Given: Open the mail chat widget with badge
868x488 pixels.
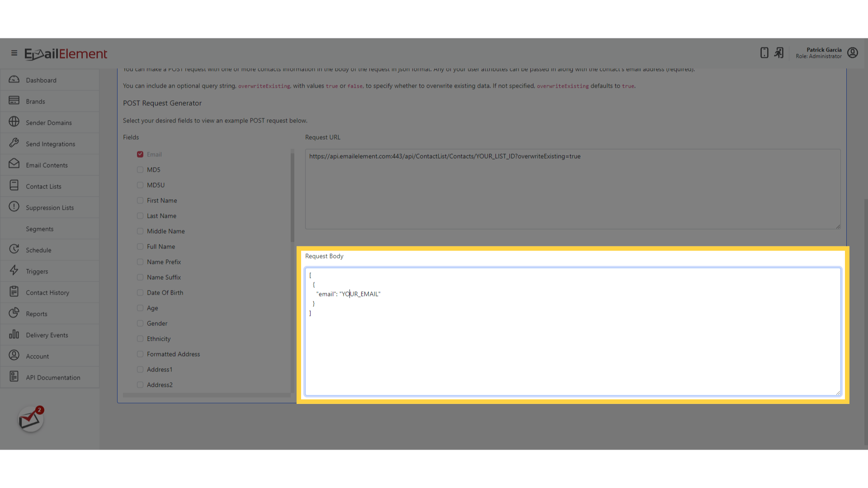Looking at the screenshot, I should coord(31,419).
